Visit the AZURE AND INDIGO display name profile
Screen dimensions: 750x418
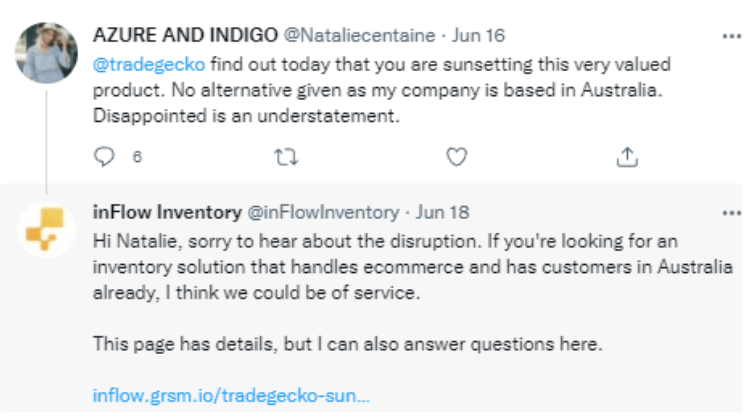coord(185,35)
